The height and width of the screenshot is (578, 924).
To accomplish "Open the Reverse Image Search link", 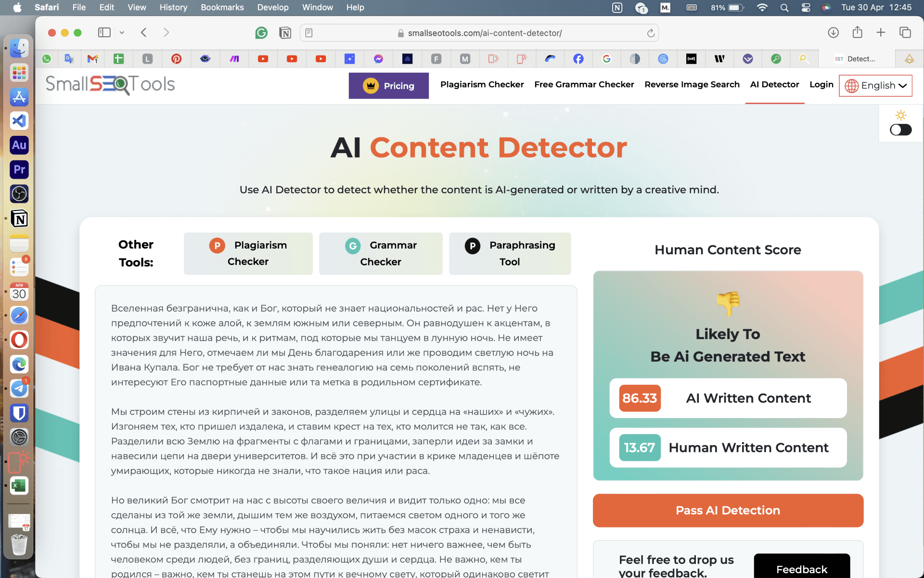I will 692,84.
